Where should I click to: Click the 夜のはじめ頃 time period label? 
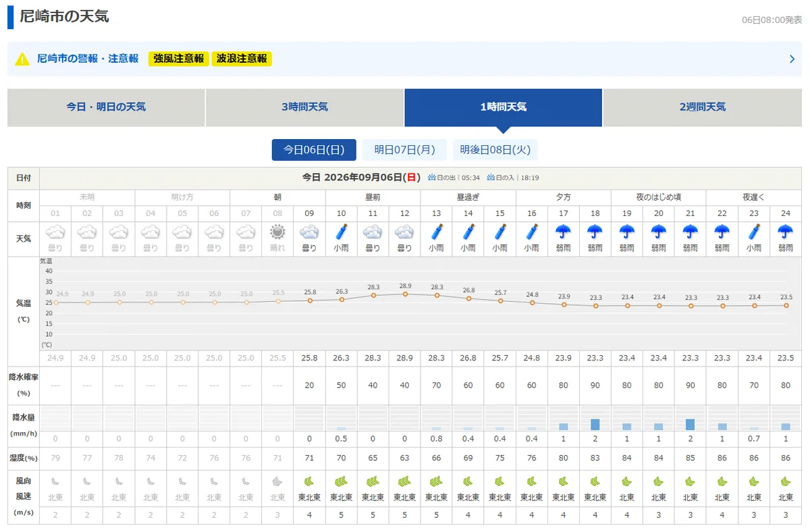coord(659,197)
